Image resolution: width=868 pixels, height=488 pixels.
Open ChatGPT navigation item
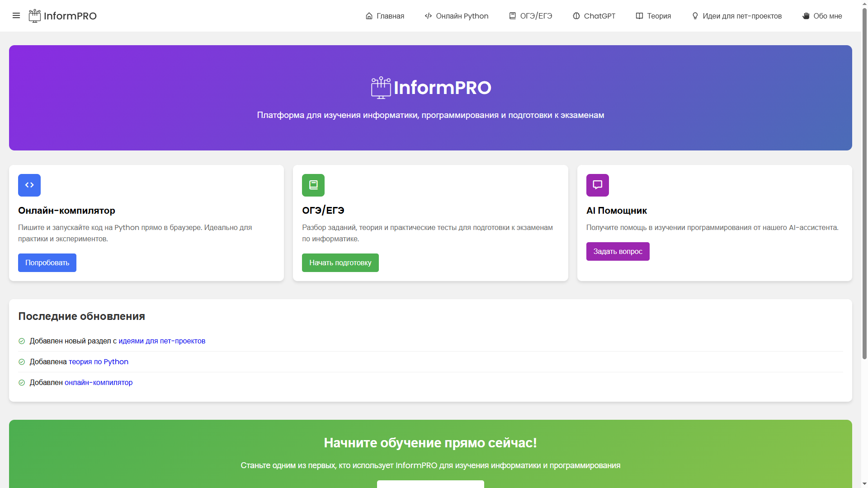point(594,16)
